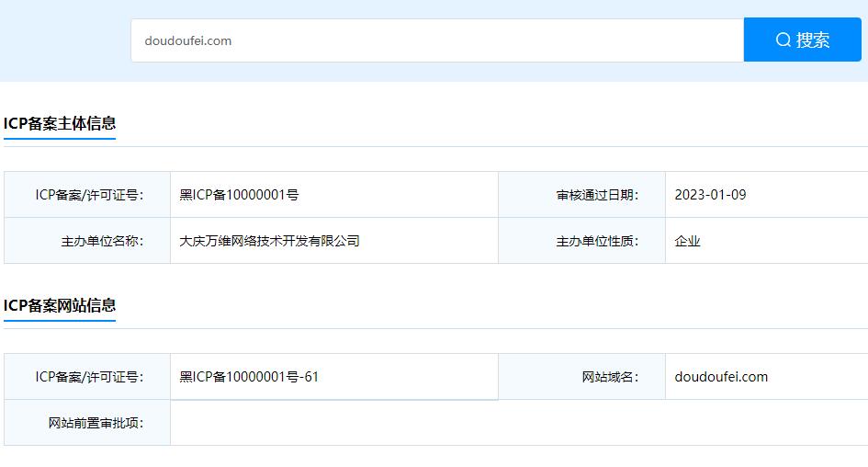Click the magnifier icon in 搜索 button
The image size is (868, 467).
click(783, 40)
